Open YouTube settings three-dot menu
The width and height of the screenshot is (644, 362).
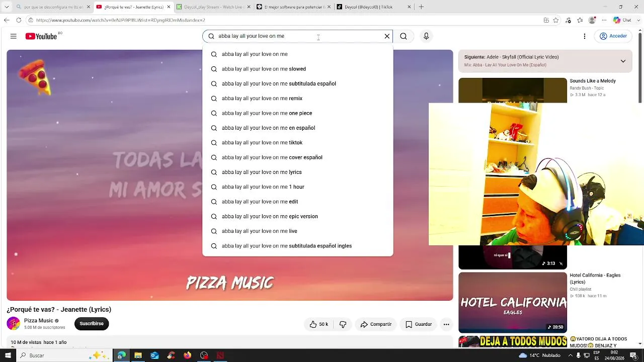point(585,36)
